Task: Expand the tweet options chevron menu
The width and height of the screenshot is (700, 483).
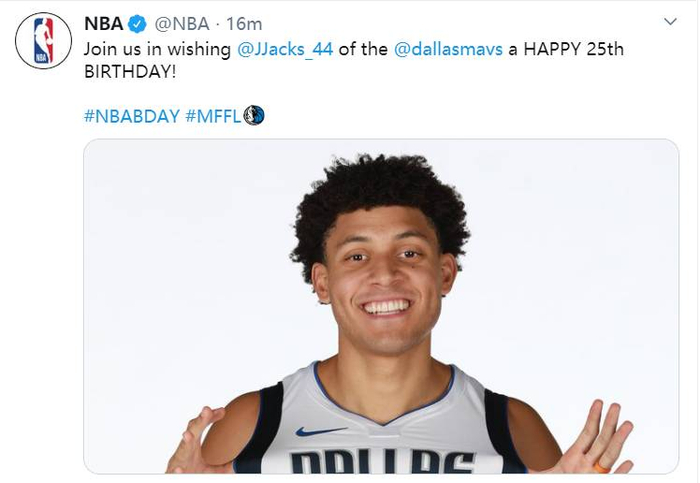Action: (670, 21)
